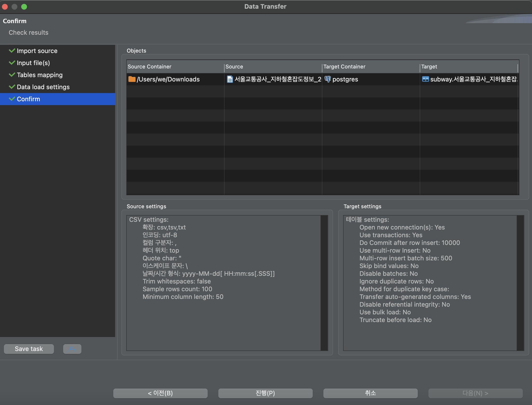
Task: Open the Tables mapping step
Action: (x=40, y=75)
